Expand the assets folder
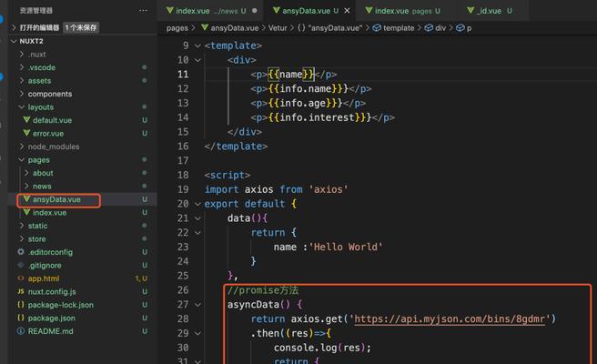The width and height of the screenshot is (597, 364). coord(22,80)
